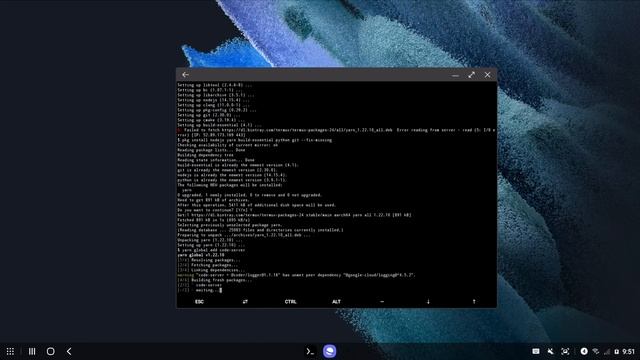The height and width of the screenshot is (360, 640).
Task: Tap the Tab key in Termux extra keys
Action: click(245, 302)
